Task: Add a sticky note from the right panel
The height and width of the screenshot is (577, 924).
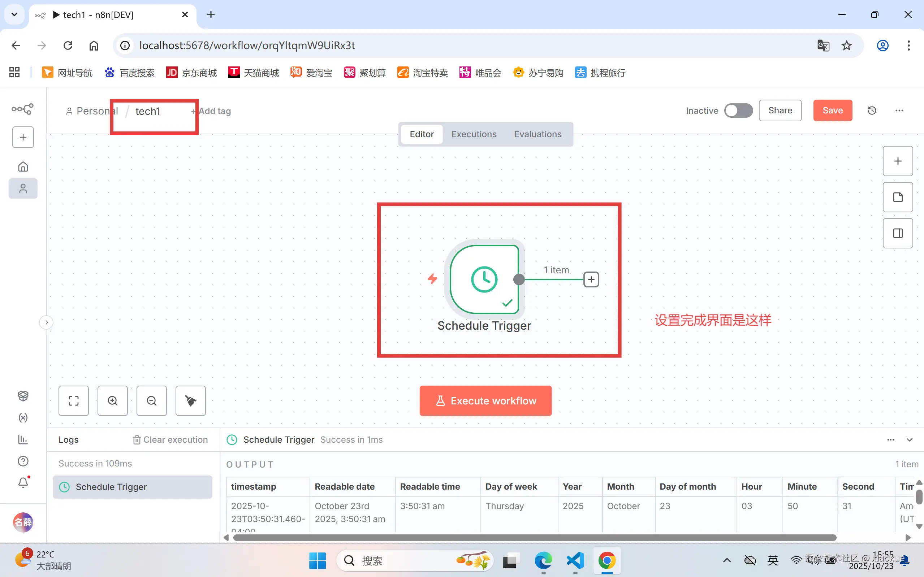Action: click(898, 197)
